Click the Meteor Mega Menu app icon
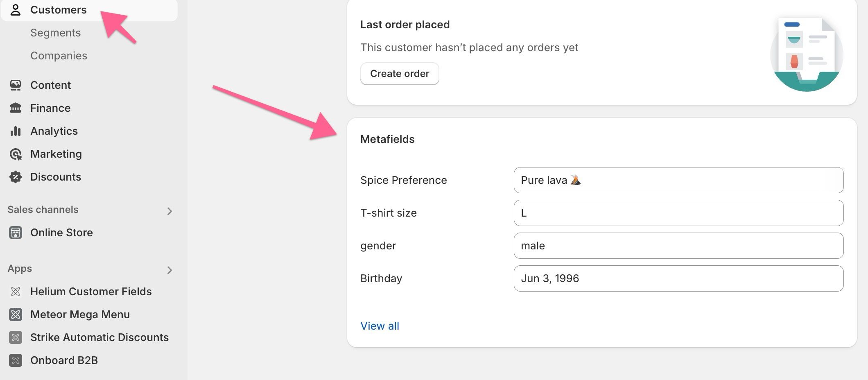Image resolution: width=868 pixels, height=380 pixels. click(16, 314)
